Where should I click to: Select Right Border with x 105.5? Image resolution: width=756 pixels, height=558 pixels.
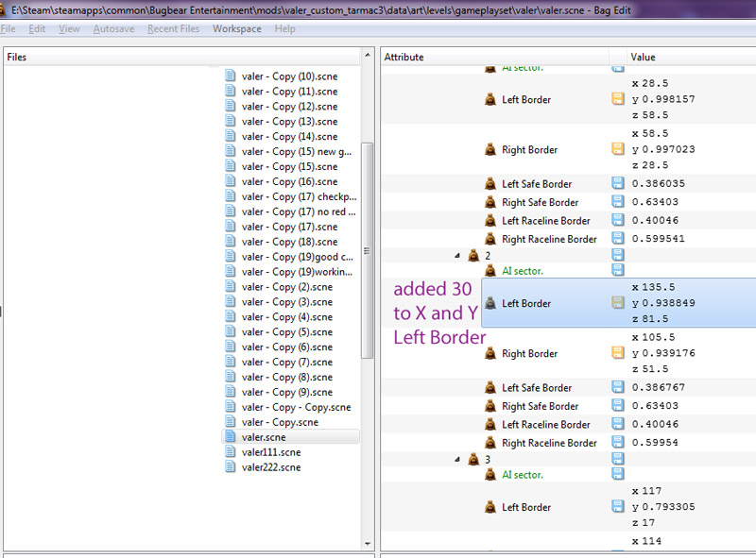coord(529,354)
